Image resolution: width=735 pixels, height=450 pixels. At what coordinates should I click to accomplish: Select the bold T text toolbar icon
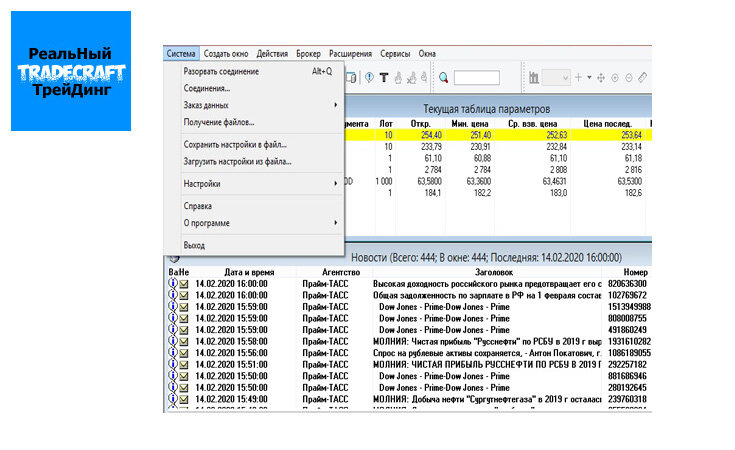(384, 78)
